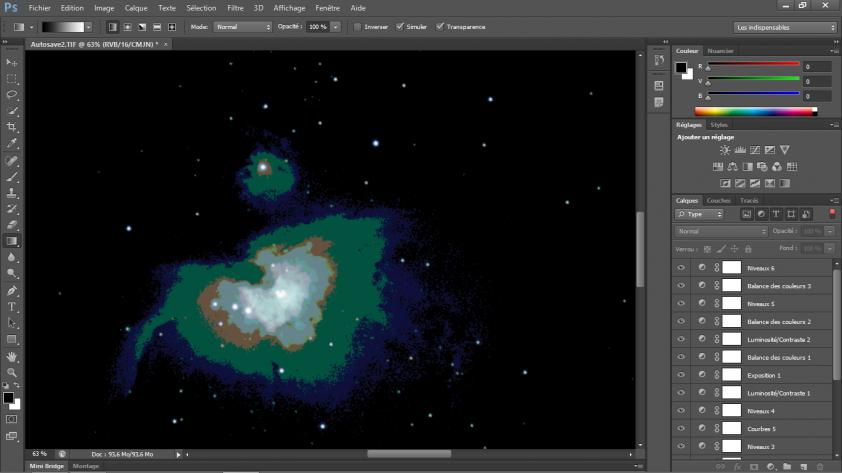Choose the diamond gradient style
Image resolution: width=842 pixels, height=473 pixels.
tap(172, 27)
